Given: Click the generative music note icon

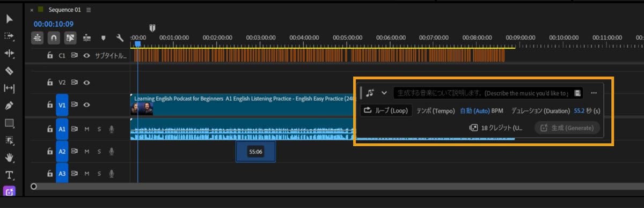Looking at the screenshot, I should point(370,93).
